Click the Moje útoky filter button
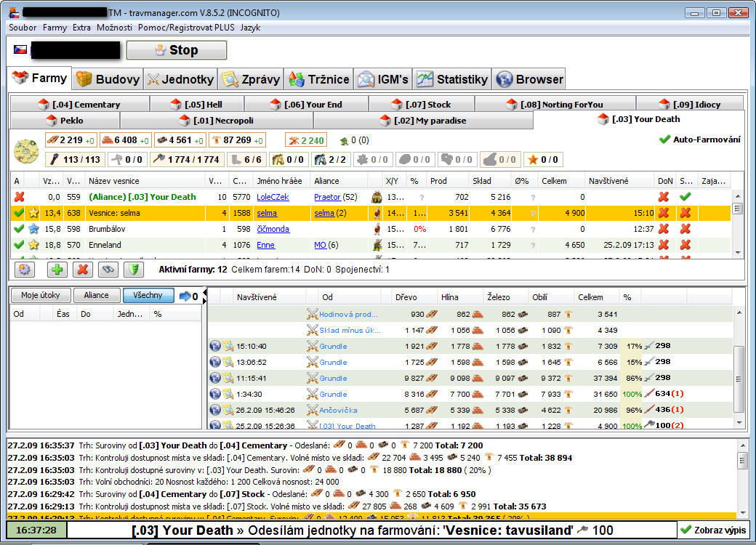756x545 pixels. [x=41, y=295]
